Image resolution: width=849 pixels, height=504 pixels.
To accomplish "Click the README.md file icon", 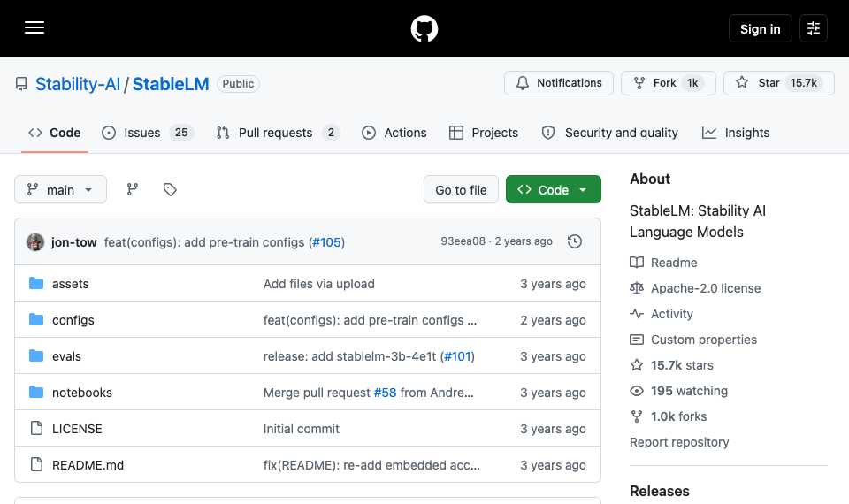I will (x=36, y=464).
